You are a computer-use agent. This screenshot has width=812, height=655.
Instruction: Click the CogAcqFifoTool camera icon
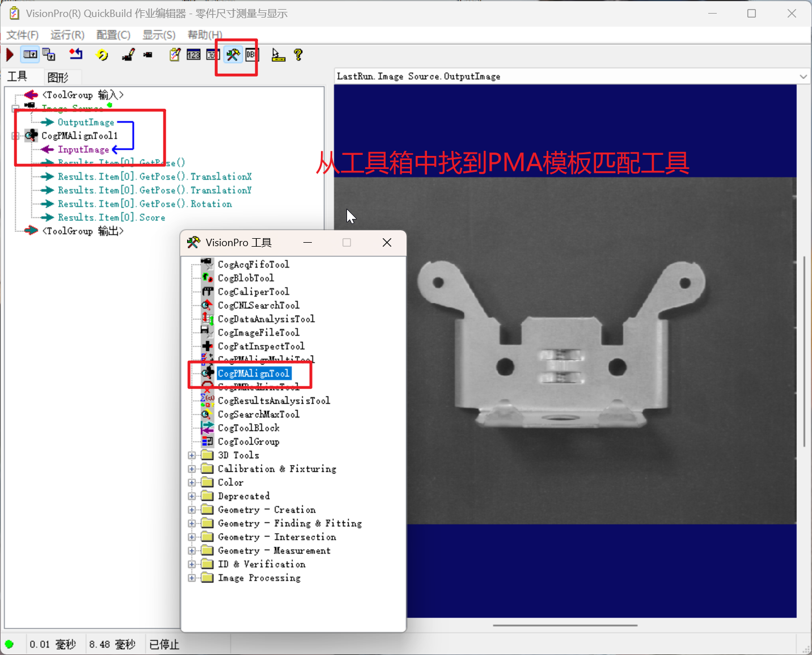pyautogui.click(x=208, y=264)
